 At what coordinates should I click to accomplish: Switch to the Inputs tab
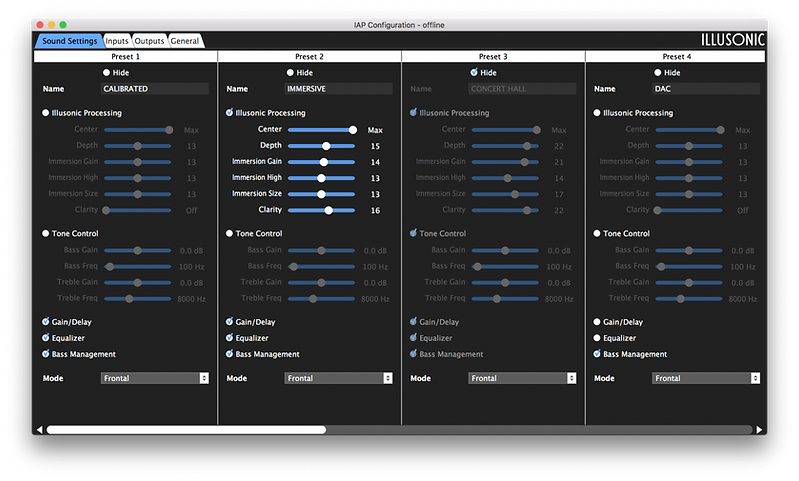[117, 41]
